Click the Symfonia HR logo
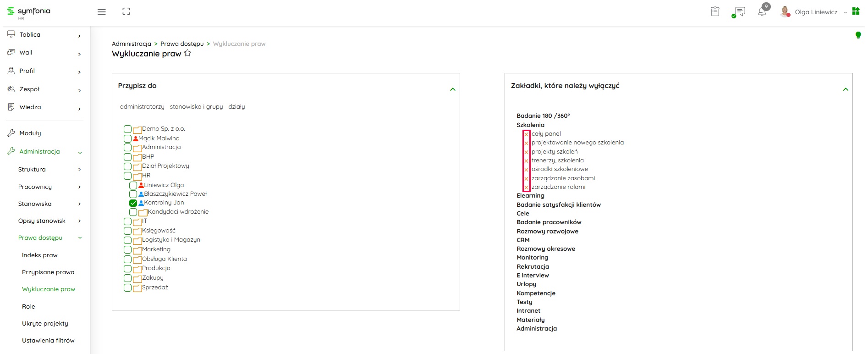 [29, 12]
